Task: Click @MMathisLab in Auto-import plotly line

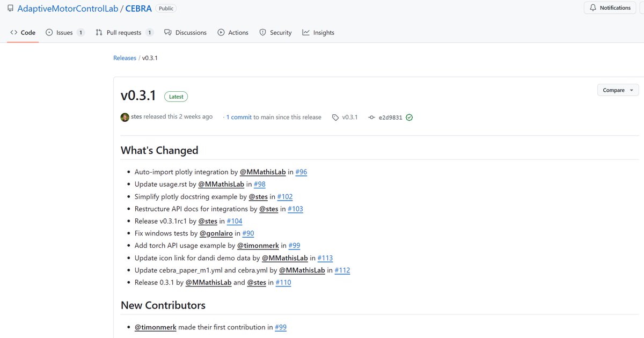Action: (262, 172)
